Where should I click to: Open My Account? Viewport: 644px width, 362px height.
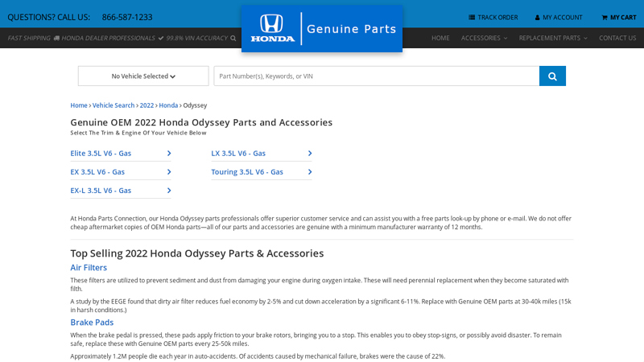(559, 17)
